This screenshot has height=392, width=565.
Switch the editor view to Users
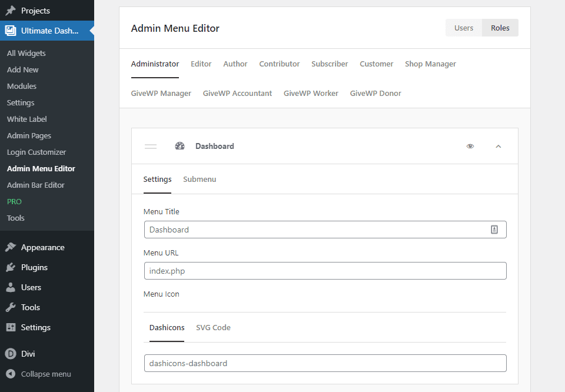463,27
